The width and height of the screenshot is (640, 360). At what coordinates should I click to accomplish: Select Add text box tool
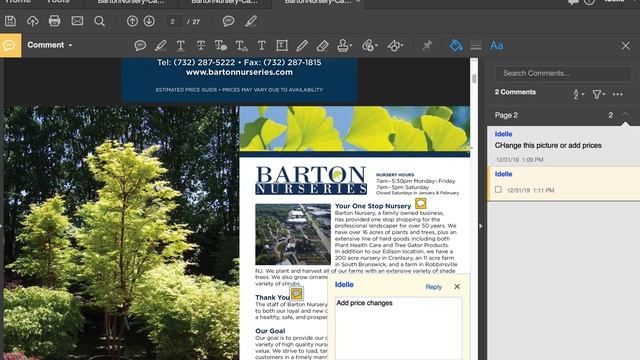282,45
